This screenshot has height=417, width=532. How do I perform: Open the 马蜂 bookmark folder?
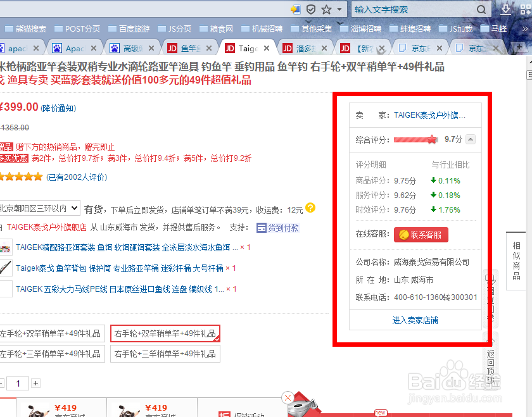pyautogui.click(x=494, y=29)
